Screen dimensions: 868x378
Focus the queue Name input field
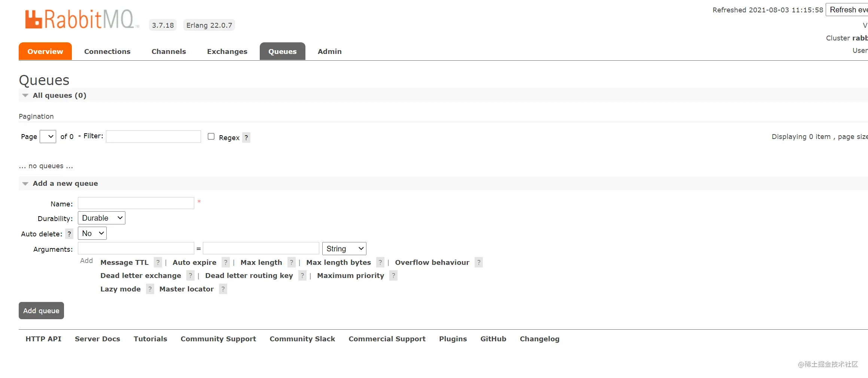[x=136, y=203]
